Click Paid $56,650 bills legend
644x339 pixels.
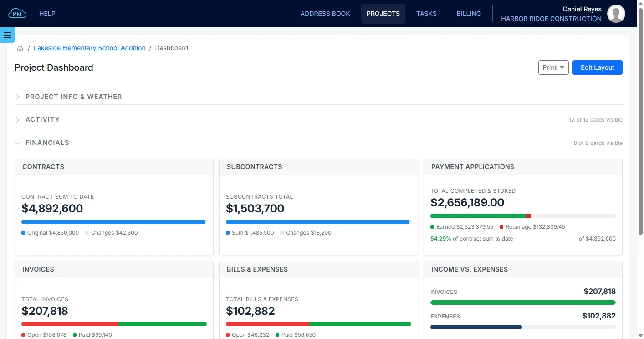[296, 335]
